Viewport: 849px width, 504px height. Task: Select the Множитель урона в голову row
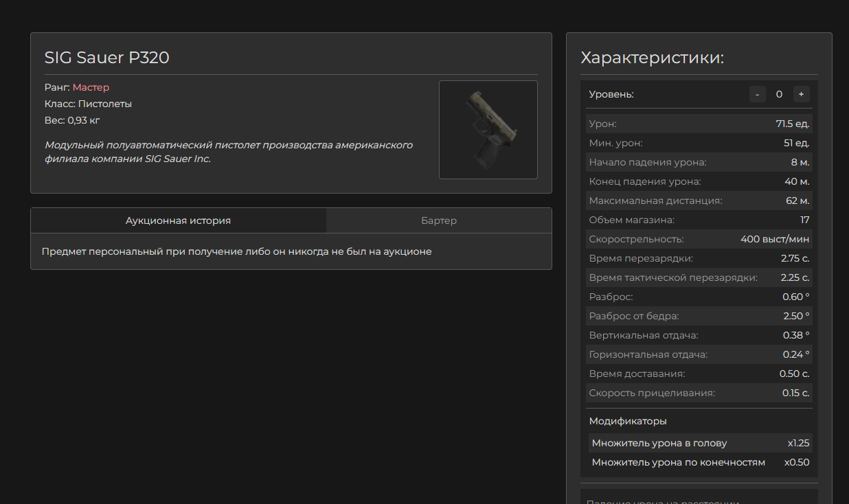(x=701, y=443)
